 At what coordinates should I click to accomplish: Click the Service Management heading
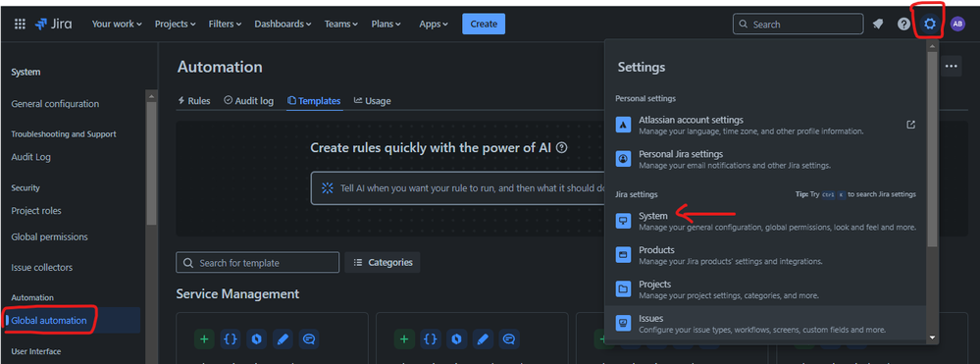(x=237, y=294)
